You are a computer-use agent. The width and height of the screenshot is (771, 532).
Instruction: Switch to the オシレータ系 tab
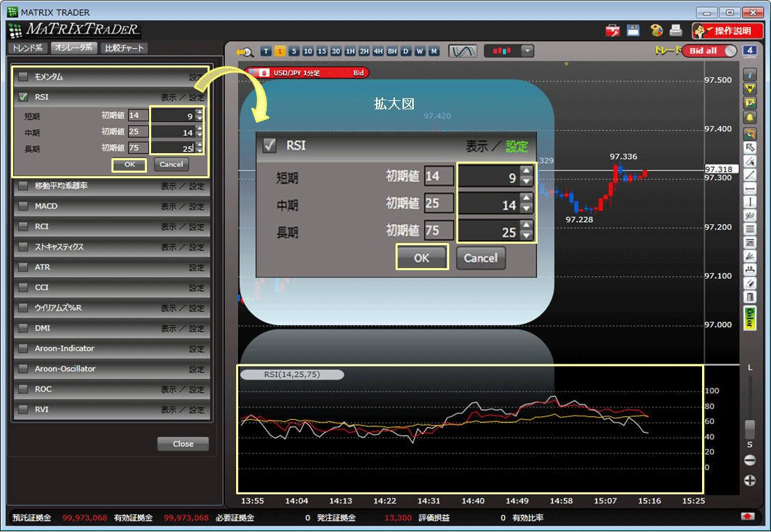74,47
